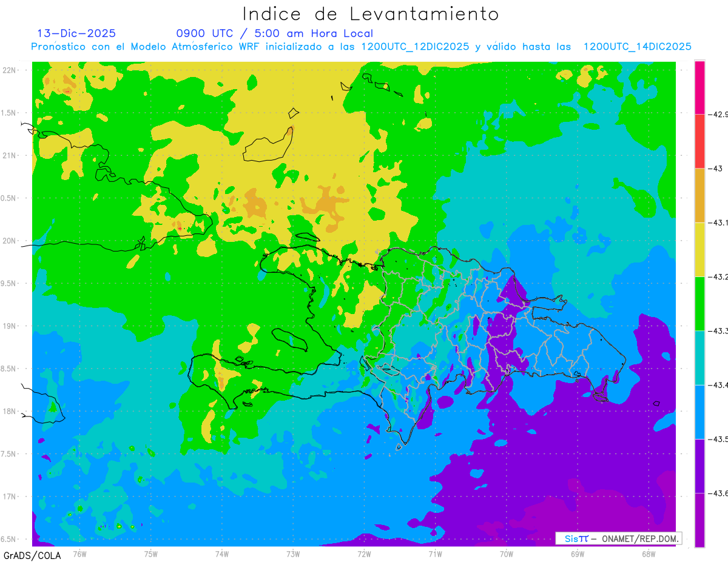Screen dimensions: 728x562
Task: Click the red legend swatch below -42.9
Action: point(699,141)
